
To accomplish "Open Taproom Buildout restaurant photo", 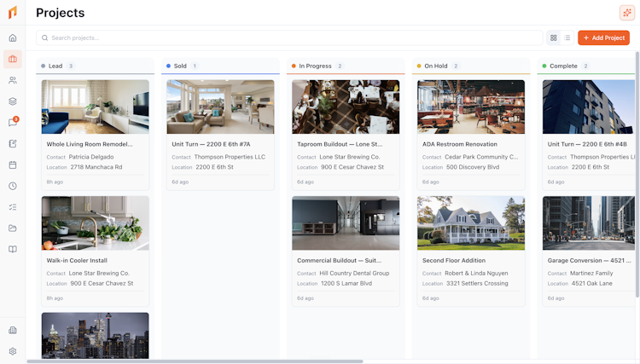I will pos(346,107).
